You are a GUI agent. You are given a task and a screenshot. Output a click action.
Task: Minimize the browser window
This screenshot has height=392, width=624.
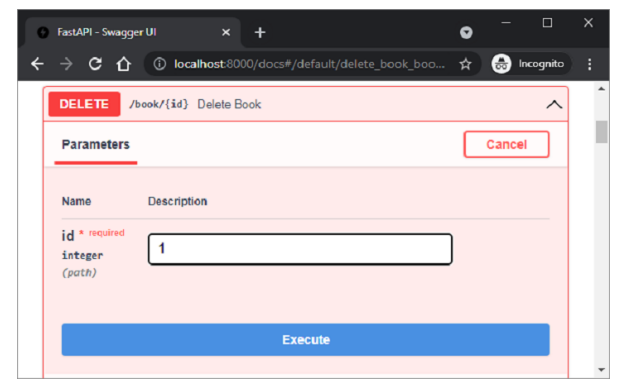[x=506, y=23]
